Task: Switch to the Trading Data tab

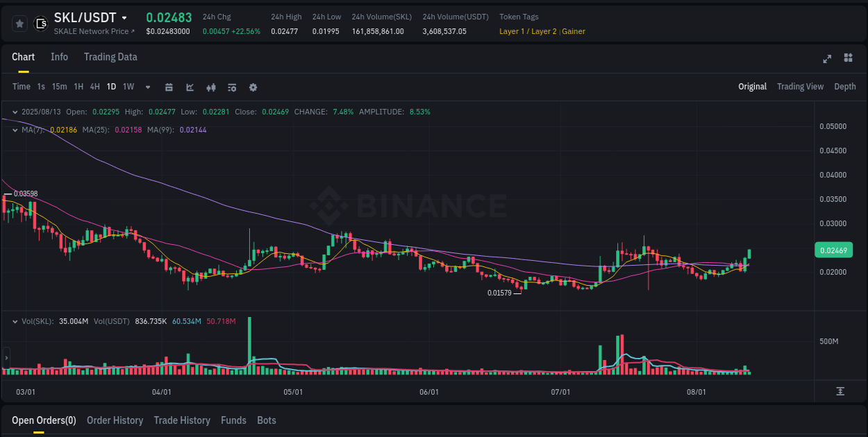Action: tap(110, 57)
